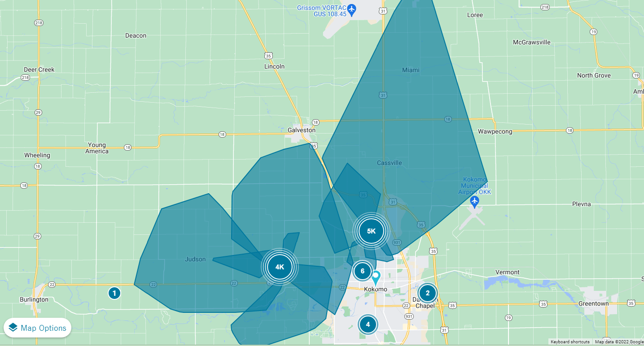Screen dimensions: 644x346
Task: Select the cluster marker labeled 6
Action: tap(362, 271)
